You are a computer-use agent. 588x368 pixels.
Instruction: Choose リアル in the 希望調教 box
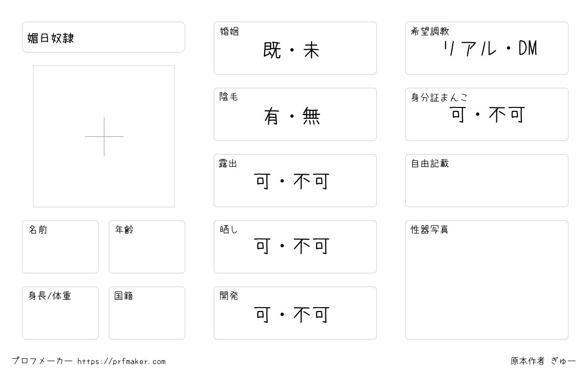tap(470, 49)
